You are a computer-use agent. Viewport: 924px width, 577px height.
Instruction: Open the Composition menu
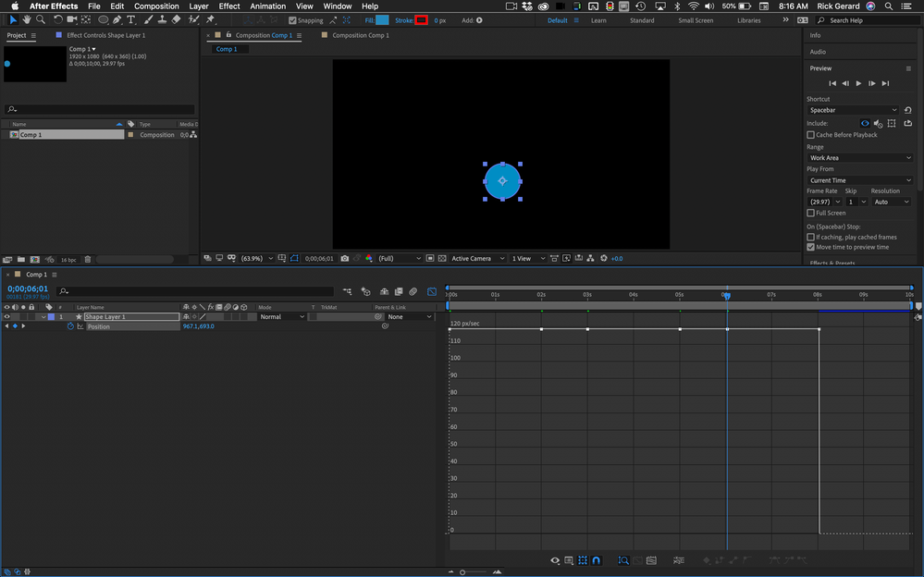coord(156,6)
